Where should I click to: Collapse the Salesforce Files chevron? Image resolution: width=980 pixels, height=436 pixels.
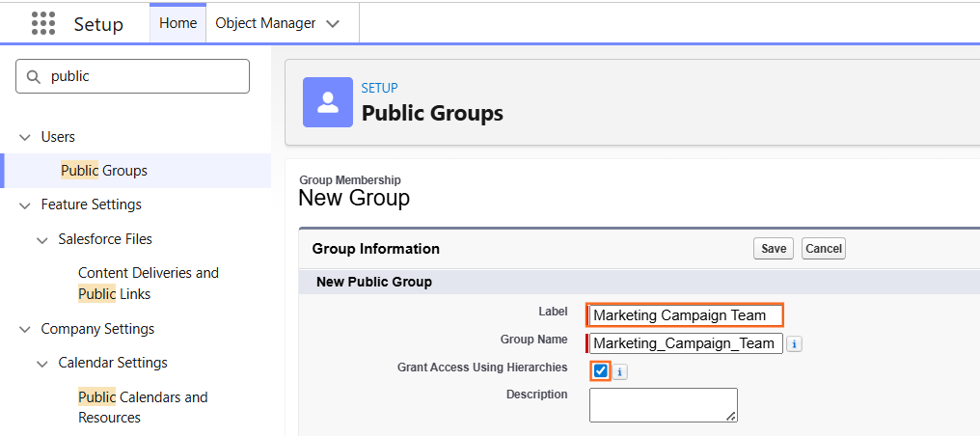pos(42,239)
